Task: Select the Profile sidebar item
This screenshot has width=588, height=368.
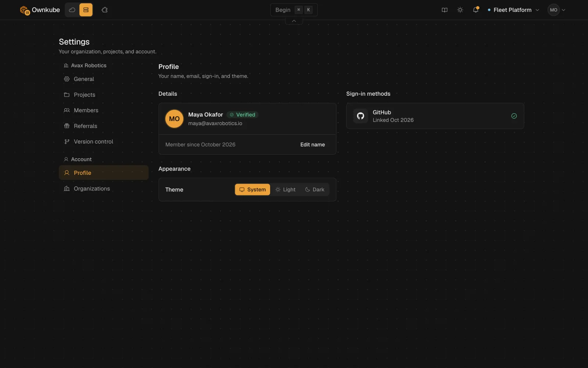Action: 104,173
